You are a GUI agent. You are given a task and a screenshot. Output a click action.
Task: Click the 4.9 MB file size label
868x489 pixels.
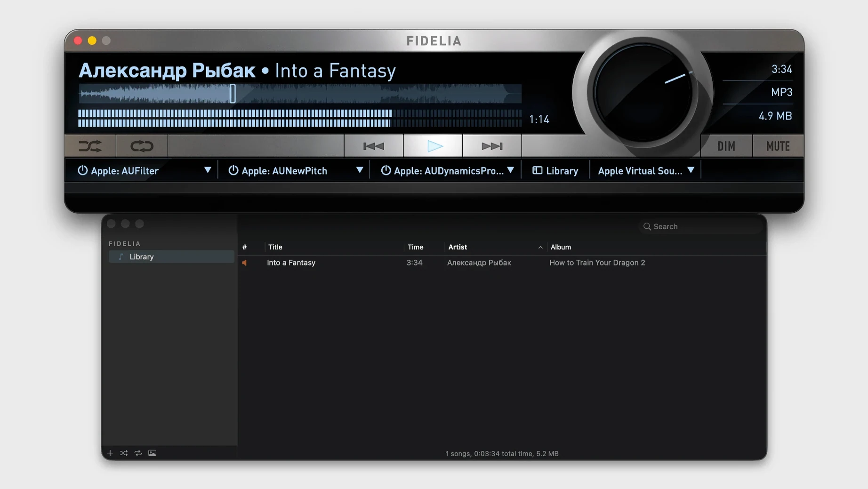(x=775, y=116)
